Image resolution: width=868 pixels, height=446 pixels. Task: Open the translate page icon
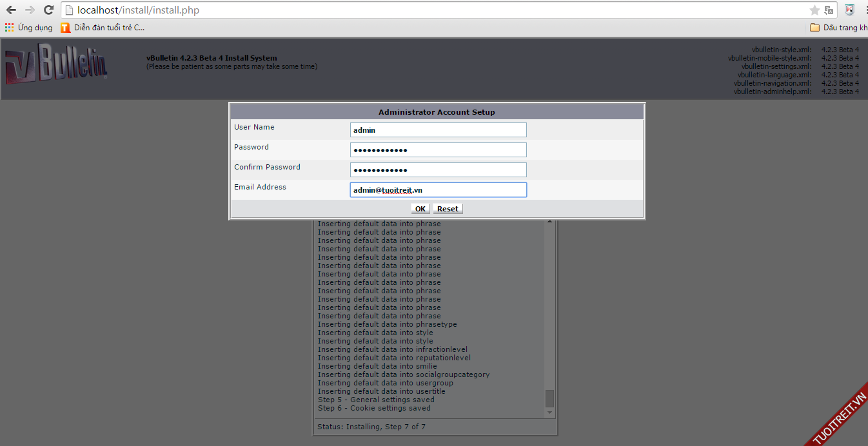click(830, 10)
